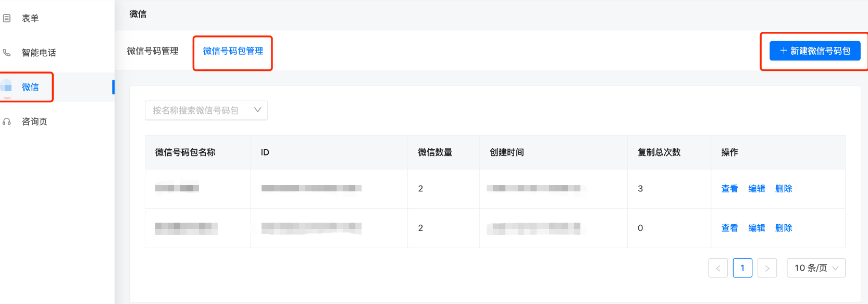Click the 微信号码包 search input field
The image size is (868, 304).
pos(198,110)
